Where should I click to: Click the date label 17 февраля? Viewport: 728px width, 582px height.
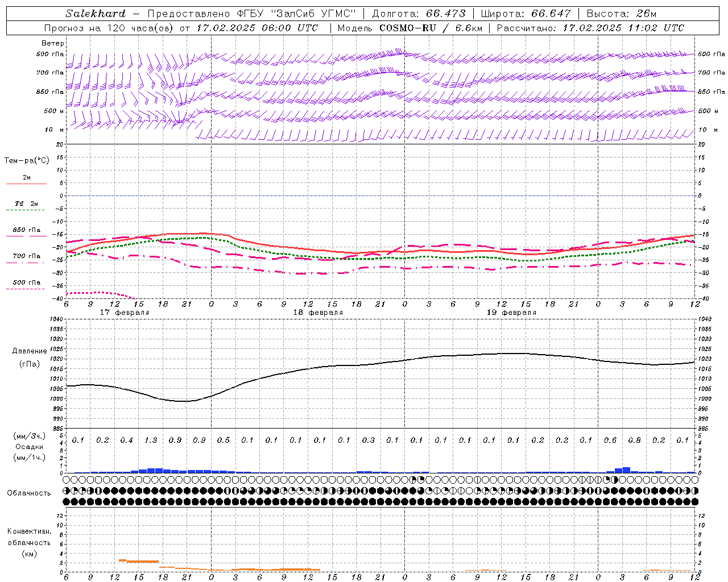point(125,313)
